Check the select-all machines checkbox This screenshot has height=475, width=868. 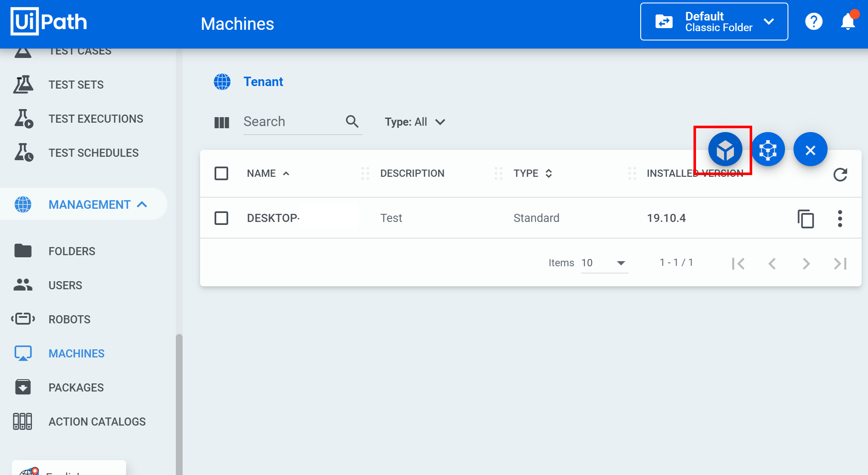[x=221, y=173]
